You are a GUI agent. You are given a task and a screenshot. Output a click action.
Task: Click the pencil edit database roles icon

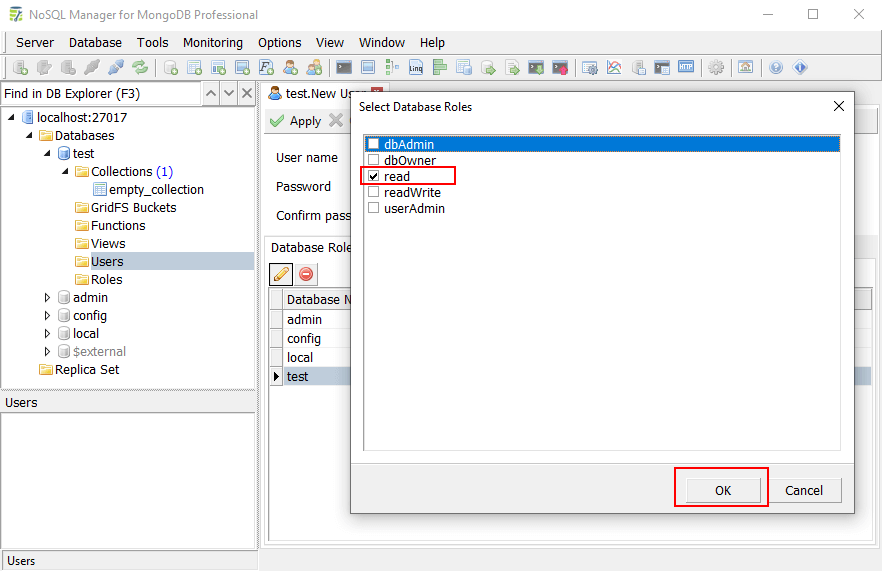(x=282, y=274)
